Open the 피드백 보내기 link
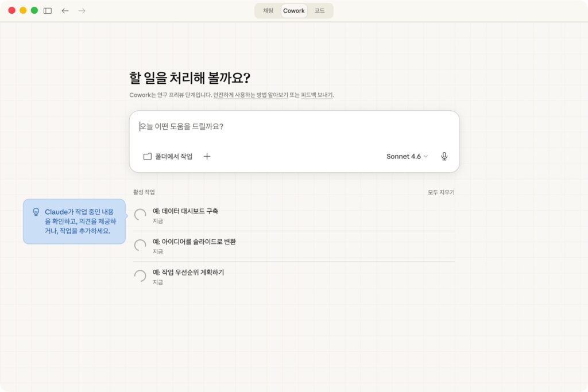 click(316, 95)
